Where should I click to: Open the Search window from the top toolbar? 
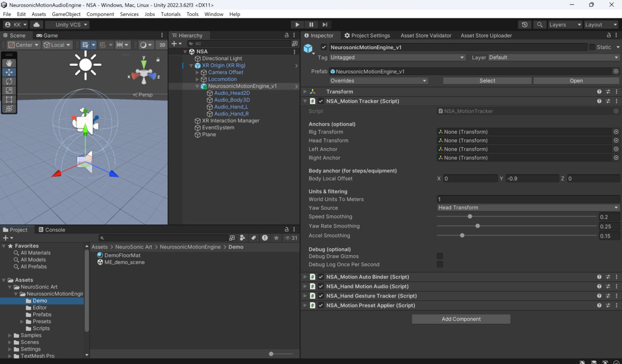tap(539, 24)
